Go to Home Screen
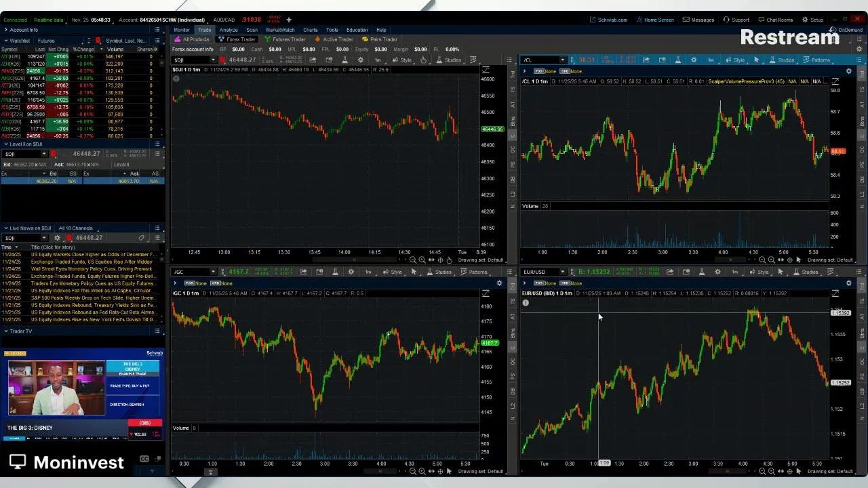 coord(654,20)
